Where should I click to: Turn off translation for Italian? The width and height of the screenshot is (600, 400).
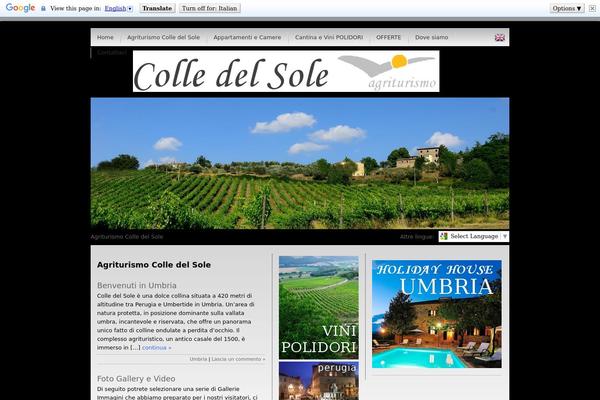210,8
